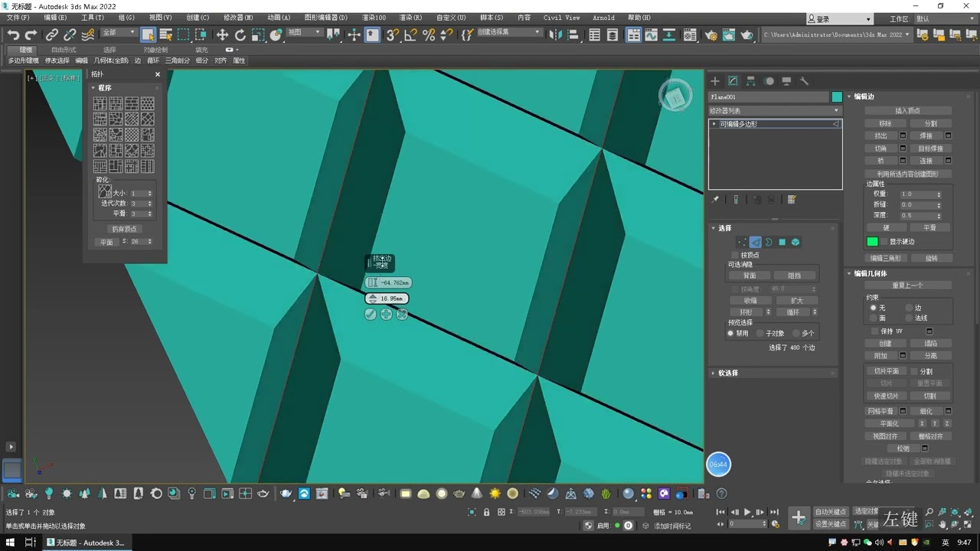The width and height of the screenshot is (980, 551).
Task: Select the 边 constraint radio button
Action: 909,308
